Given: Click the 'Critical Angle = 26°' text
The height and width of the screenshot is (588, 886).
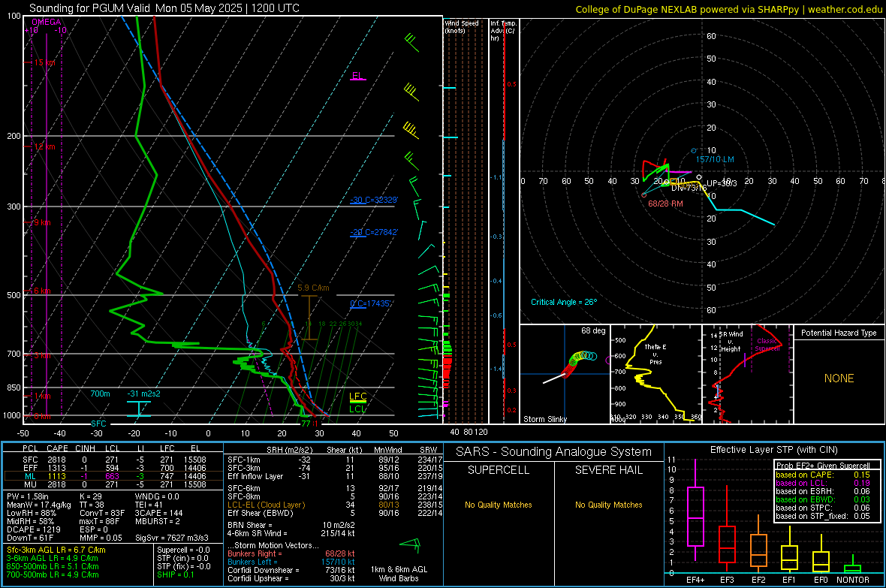Looking at the screenshot, I should coord(564,302).
